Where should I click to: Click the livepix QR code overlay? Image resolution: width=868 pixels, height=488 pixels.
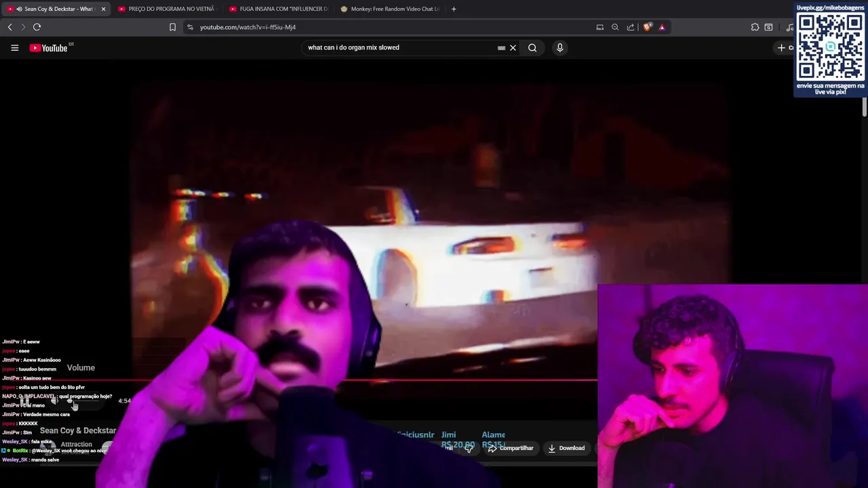point(830,48)
